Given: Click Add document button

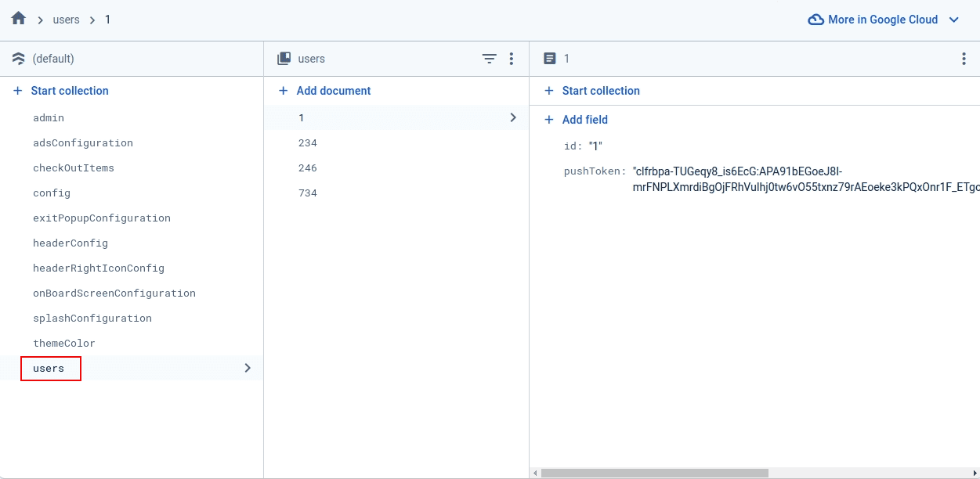Looking at the screenshot, I should [325, 91].
